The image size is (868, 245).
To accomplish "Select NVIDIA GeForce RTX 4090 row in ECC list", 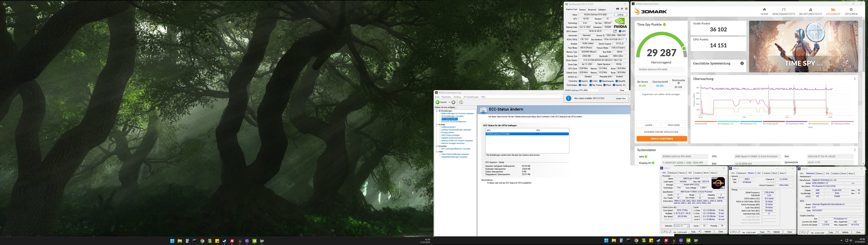I will 527,134.
